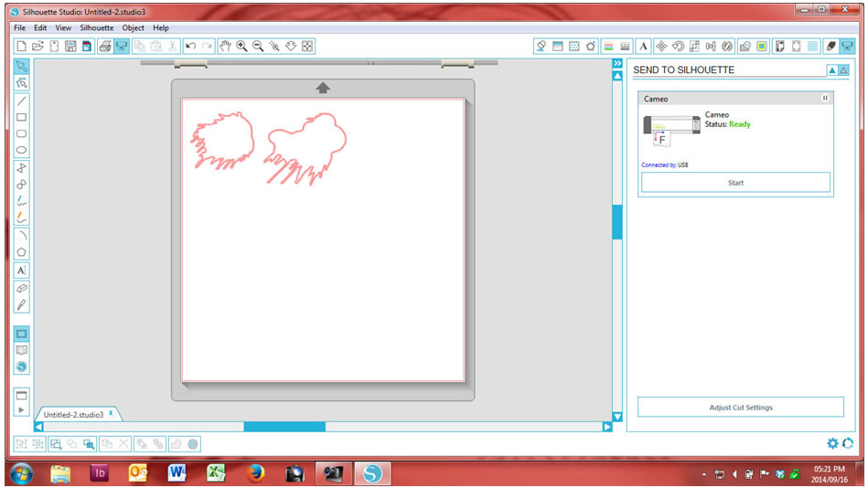
Task: Open the Move panel icon
Action: (661, 47)
